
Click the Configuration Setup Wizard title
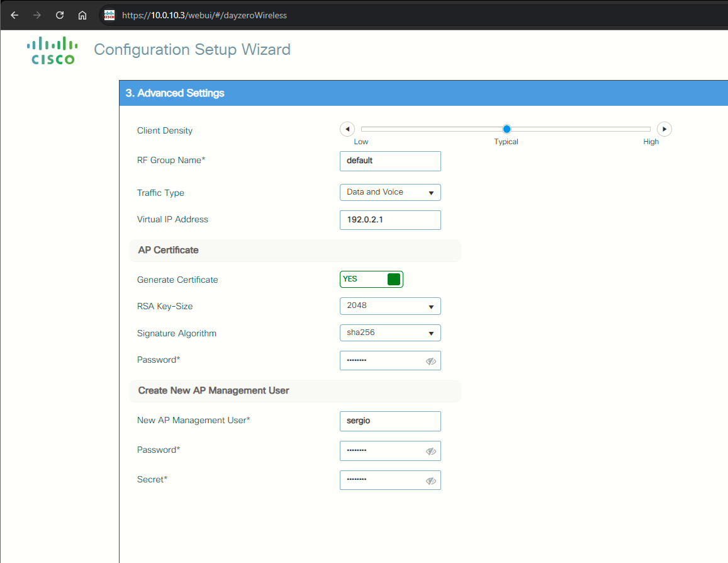(192, 49)
